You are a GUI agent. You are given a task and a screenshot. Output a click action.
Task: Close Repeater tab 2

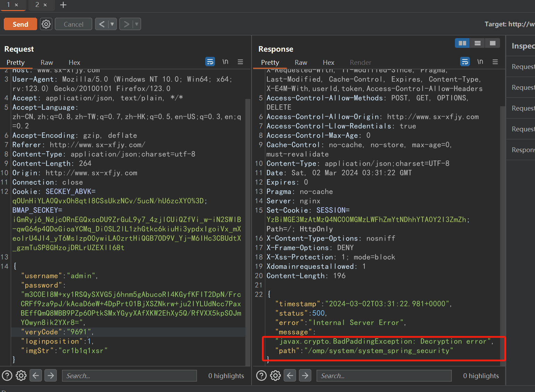(x=45, y=5)
